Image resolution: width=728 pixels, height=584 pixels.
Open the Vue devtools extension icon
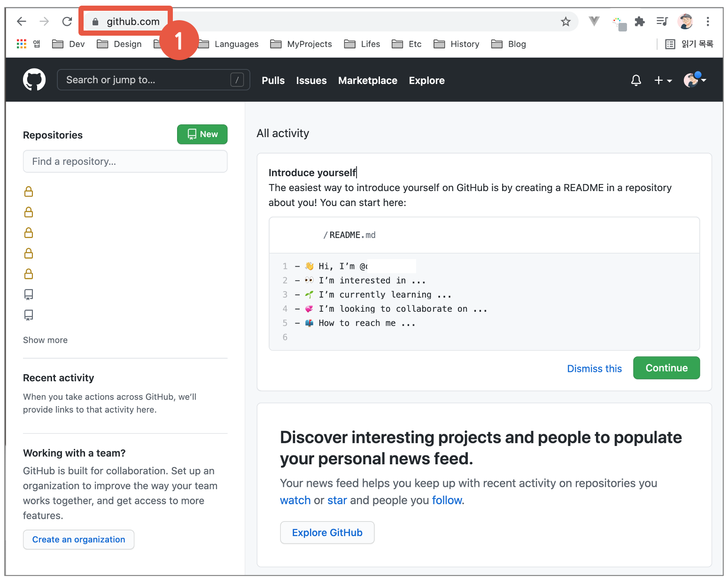point(594,21)
